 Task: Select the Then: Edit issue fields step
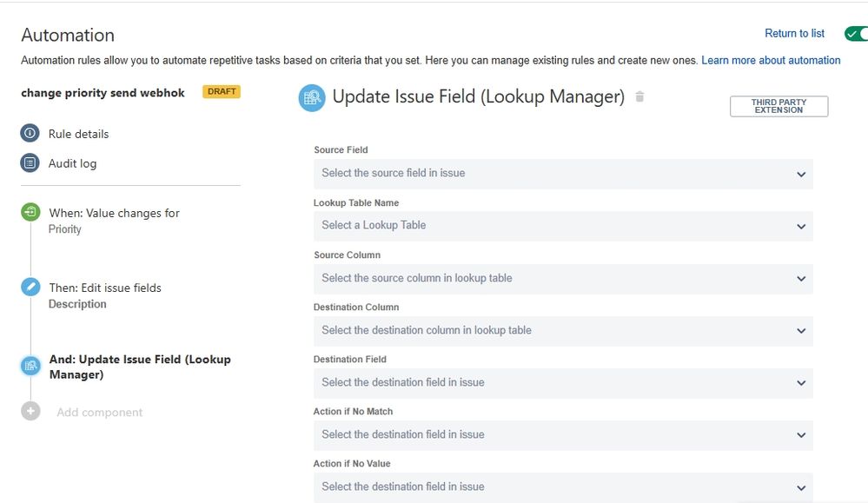[105, 288]
